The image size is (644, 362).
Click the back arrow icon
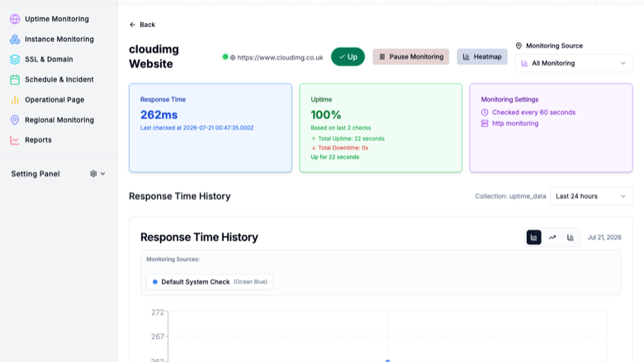[x=132, y=25]
